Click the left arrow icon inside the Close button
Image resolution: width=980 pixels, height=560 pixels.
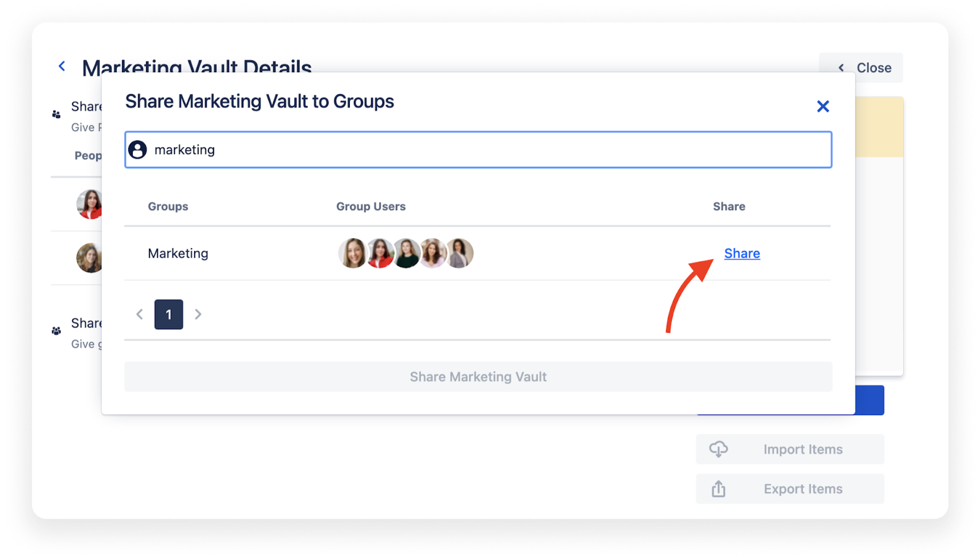840,68
